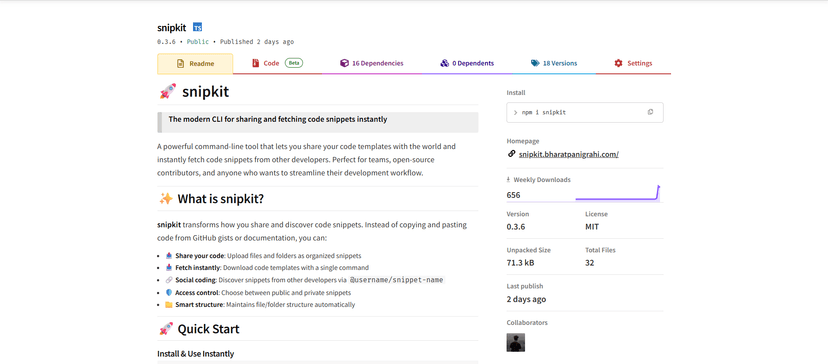828x364 pixels.
Task: Click the 'What is snipkit?' heading
Action: click(x=220, y=199)
